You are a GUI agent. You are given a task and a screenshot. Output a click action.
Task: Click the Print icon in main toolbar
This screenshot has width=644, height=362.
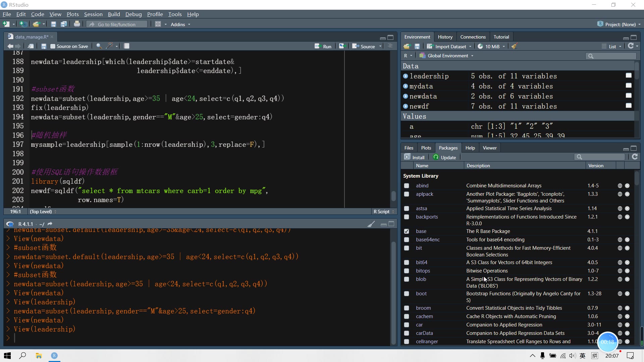pyautogui.click(x=77, y=24)
